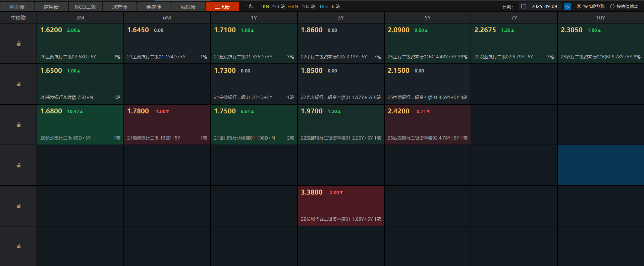Open the NCD二级 tab
Screen dimensions: 644x266
(x=86, y=7)
